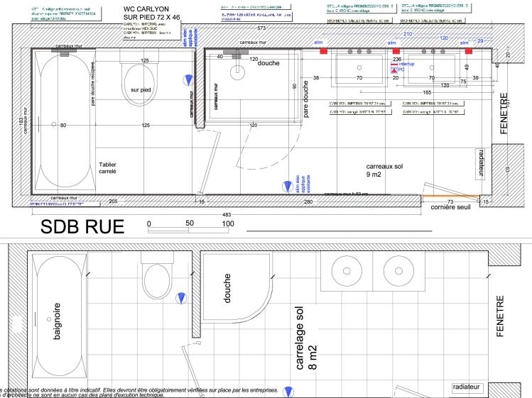Click the "baignoire" label in lower plan
The width and height of the screenshot is (532, 398).
click(57, 321)
